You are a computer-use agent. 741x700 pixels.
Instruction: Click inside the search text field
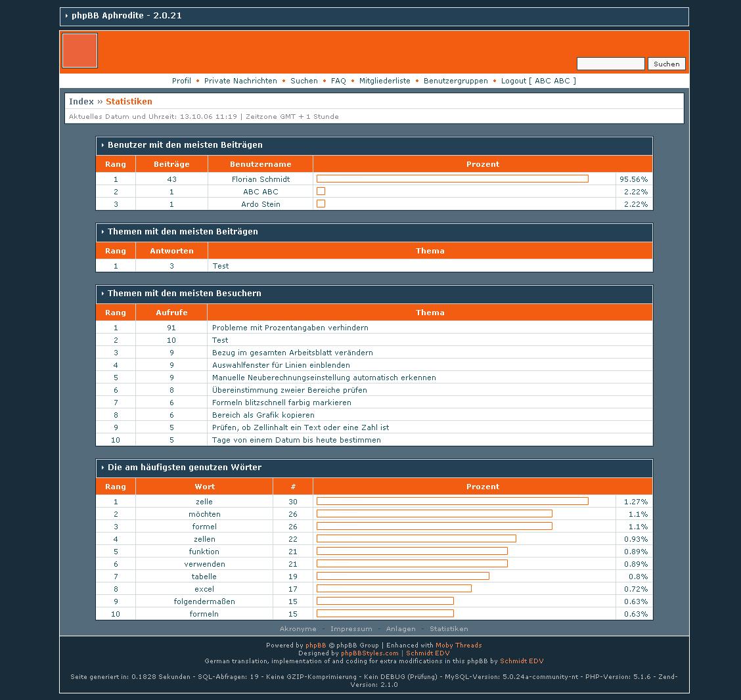[x=610, y=64]
